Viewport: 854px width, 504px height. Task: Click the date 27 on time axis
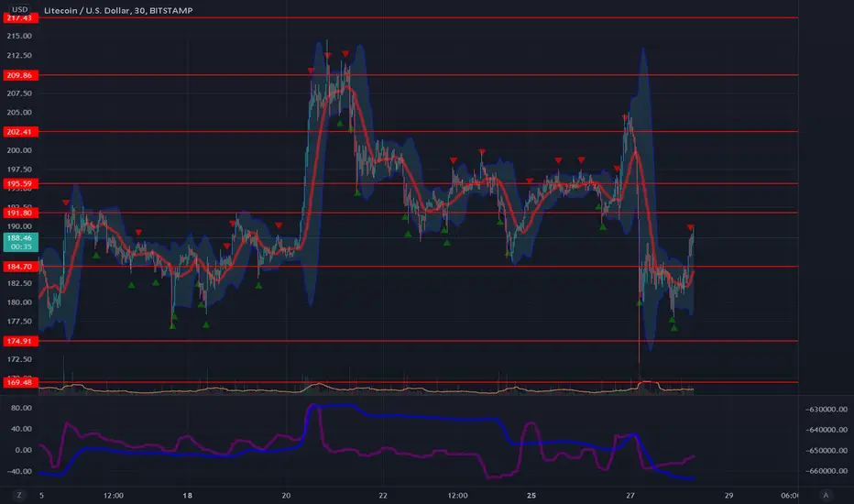[630, 495]
